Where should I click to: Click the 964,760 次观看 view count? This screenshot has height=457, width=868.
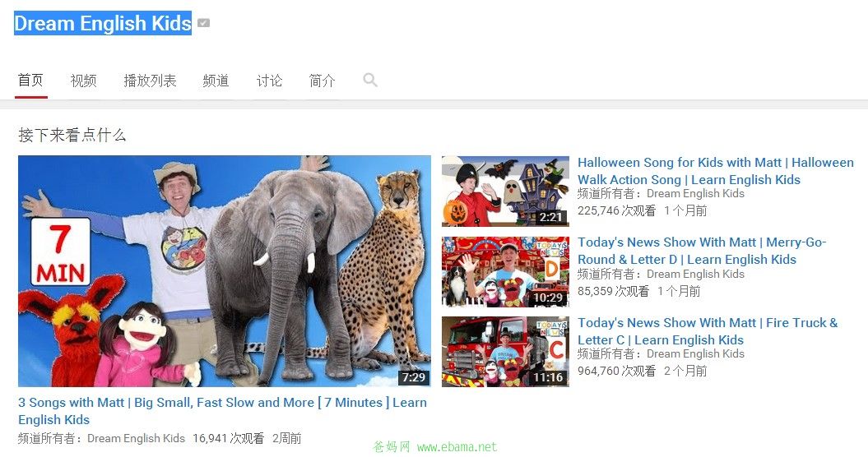point(617,371)
